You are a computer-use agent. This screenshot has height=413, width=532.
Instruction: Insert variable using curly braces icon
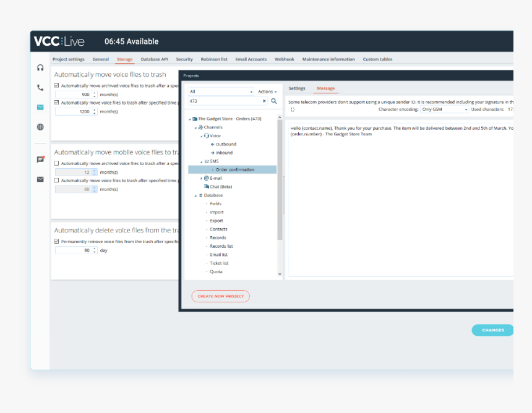click(x=293, y=109)
